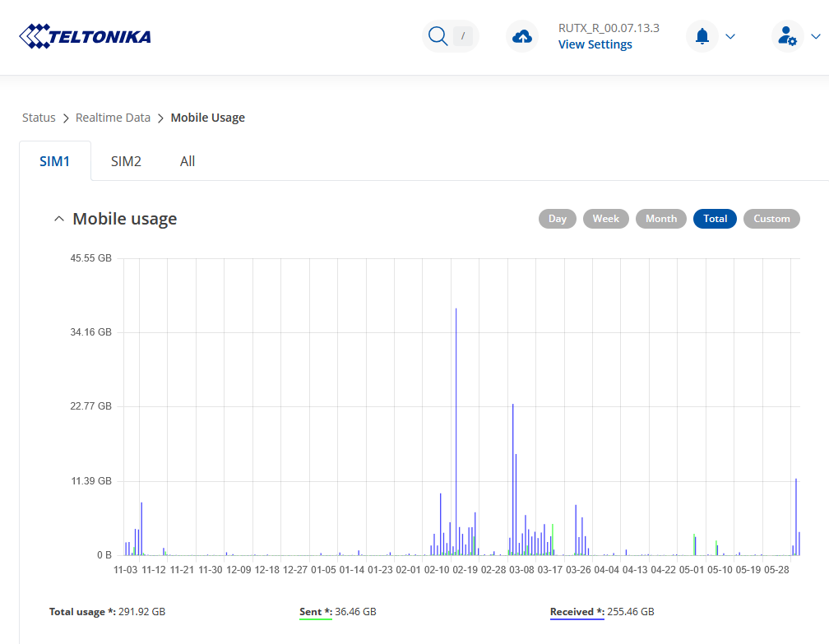Screen dimensions: 829x644
Task: Click the last bar after 05-28
Action: (x=799, y=544)
